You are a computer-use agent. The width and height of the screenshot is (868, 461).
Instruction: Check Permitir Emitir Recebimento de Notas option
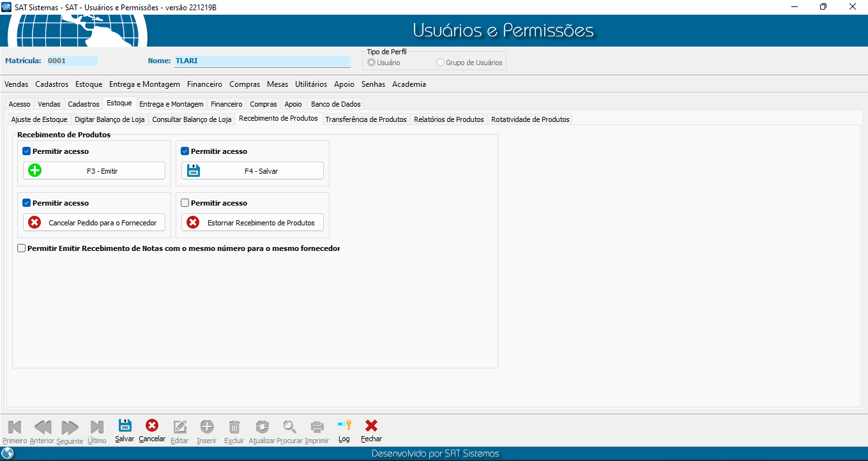(22, 248)
